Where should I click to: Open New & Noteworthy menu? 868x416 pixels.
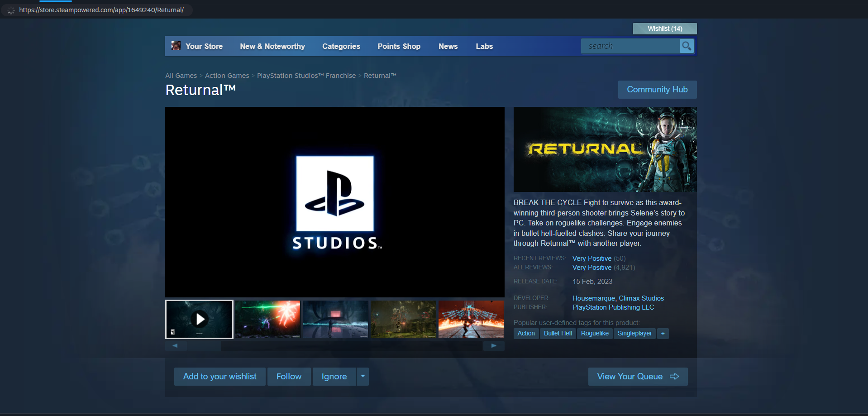(x=272, y=46)
